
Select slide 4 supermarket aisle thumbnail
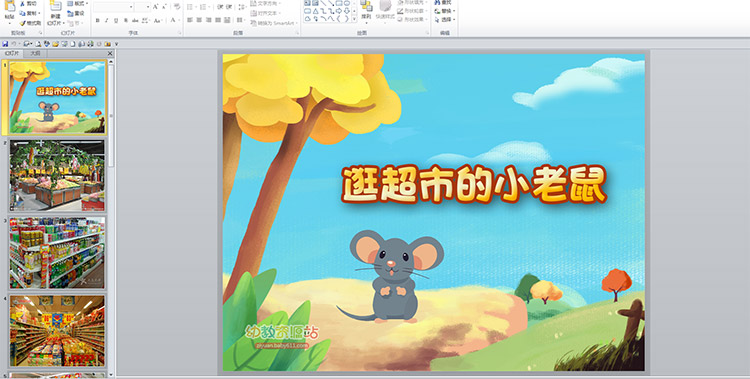pyautogui.click(x=57, y=331)
